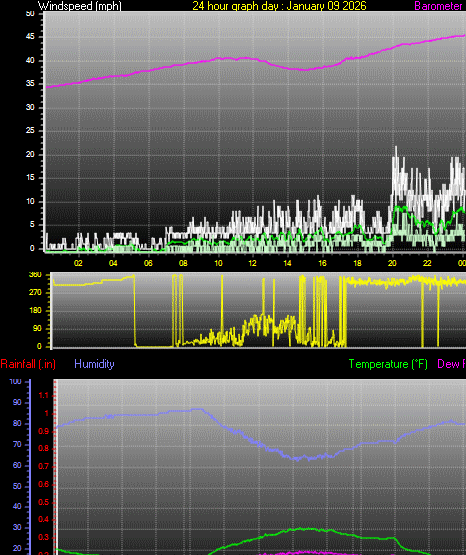466x555 pixels.
Task: Click the 10 hour label on the time axis
Action: [218, 263]
